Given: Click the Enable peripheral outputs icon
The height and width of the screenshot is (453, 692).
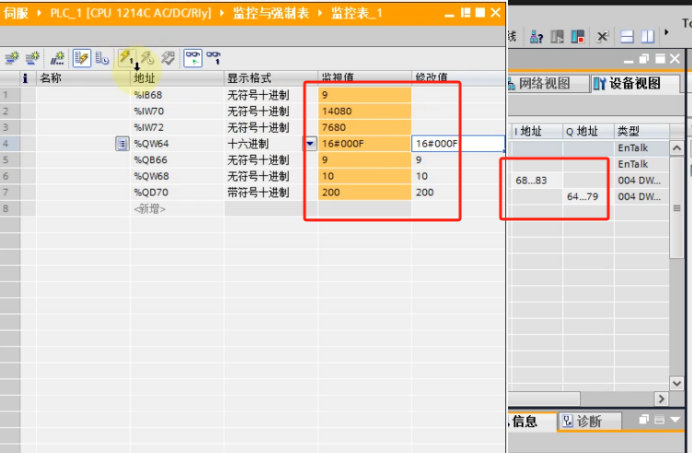Looking at the screenshot, I should pyautogui.click(x=168, y=58).
